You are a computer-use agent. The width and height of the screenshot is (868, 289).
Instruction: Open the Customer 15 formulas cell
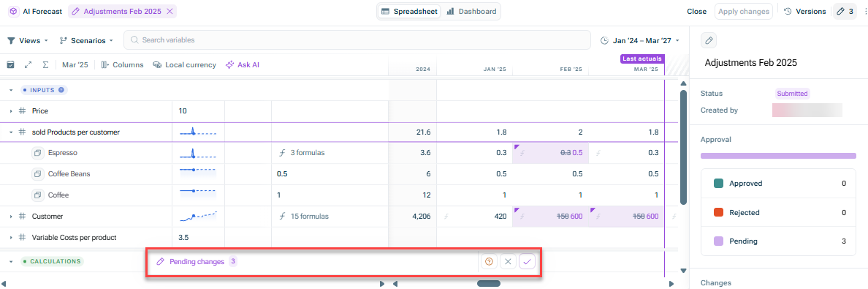(x=330, y=217)
